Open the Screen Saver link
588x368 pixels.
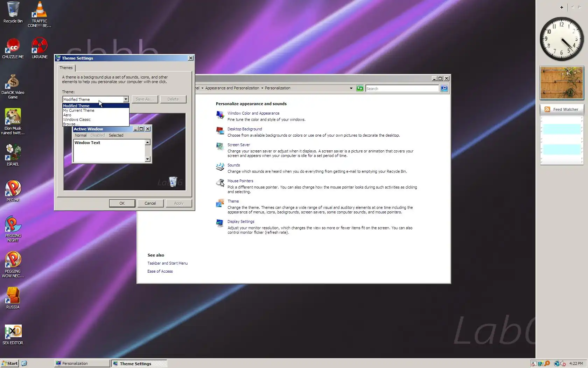[x=239, y=145]
